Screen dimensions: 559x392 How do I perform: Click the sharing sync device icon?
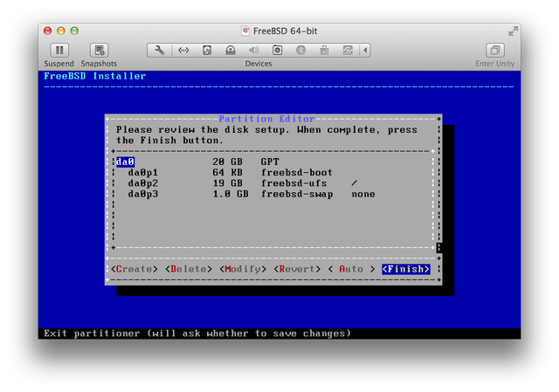(348, 51)
